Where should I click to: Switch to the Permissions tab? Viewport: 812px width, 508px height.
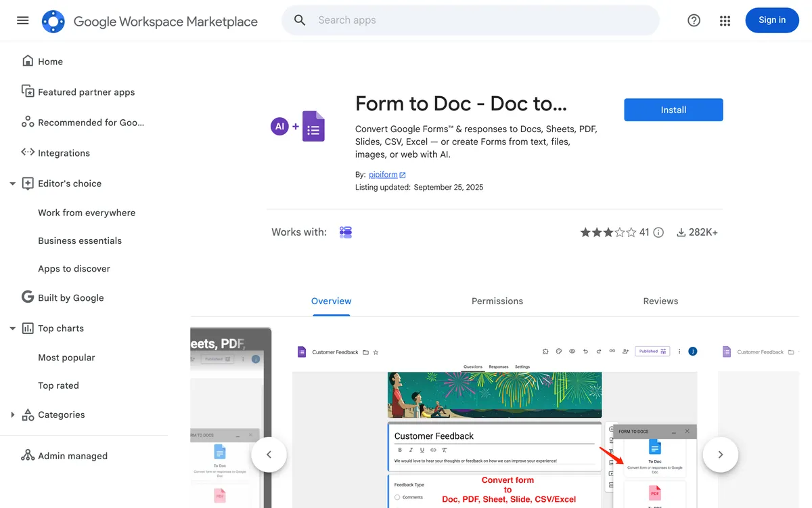[x=497, y=301]
